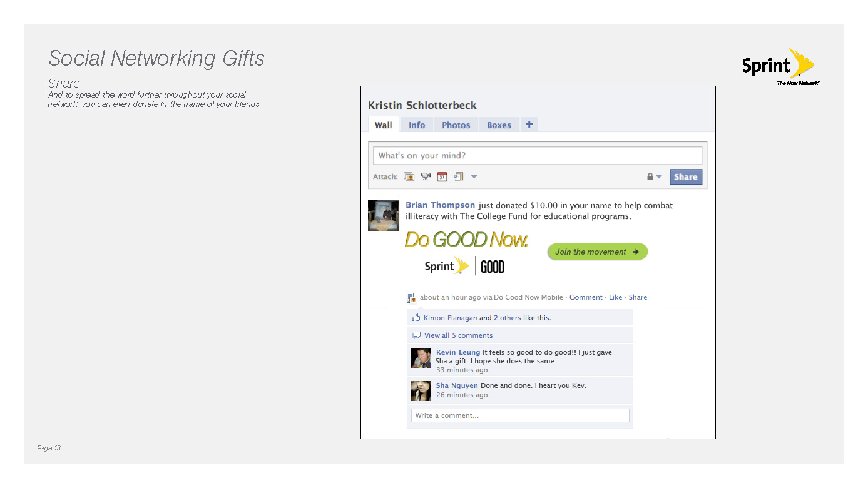This screenshot has width=868, height=488.
Task: Open Kevin Leung's profile link
Action: click(458, 352)
